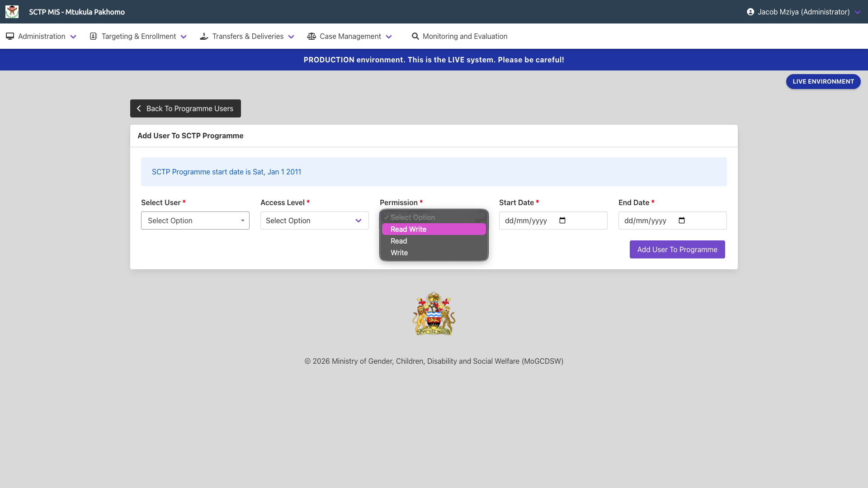The image size is (868, 488).
Task: Choose Read permission option
Action: (x=434, y=241)
